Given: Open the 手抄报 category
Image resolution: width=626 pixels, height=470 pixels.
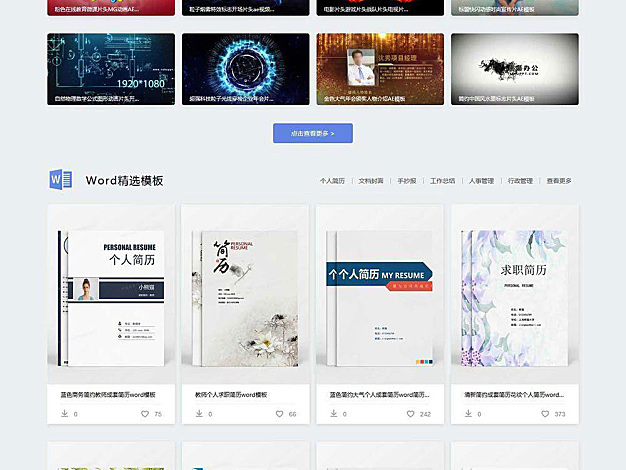Looking at the screenshot, I should 407,181.
